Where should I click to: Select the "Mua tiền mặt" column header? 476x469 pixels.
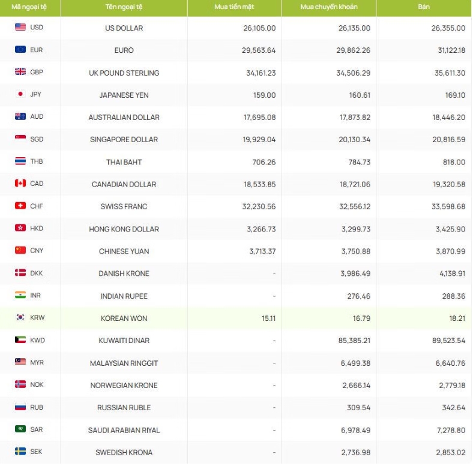[x=234, y=7]
